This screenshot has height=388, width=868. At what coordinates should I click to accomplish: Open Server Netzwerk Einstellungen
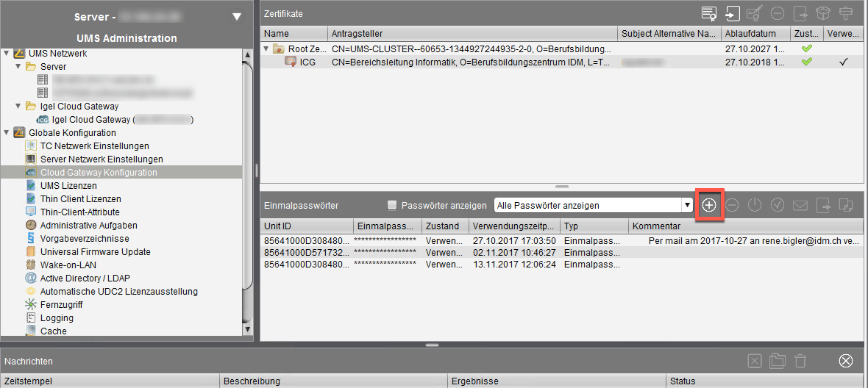coord(102,159)
